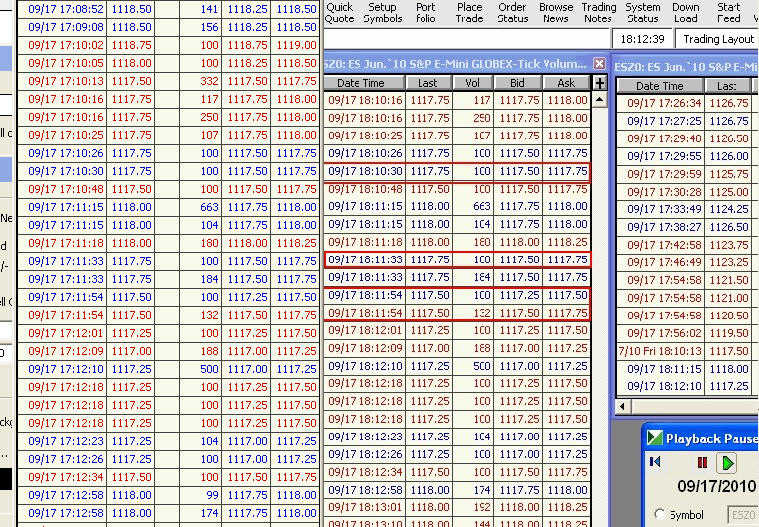The width and height of the screenshot is (759, 527).
Task: Click the Bid column header
Action: pyautogui.click(x=517, y=84)
